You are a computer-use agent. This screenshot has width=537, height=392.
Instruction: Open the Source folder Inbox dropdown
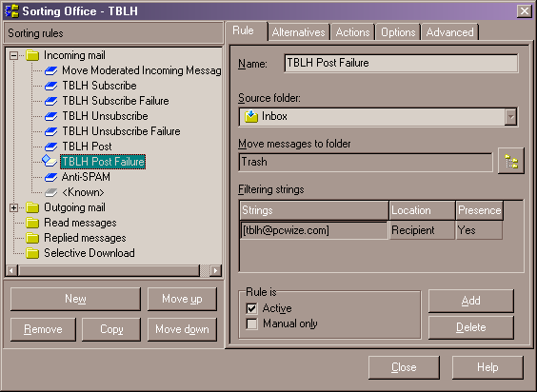(x=510, y=117)
